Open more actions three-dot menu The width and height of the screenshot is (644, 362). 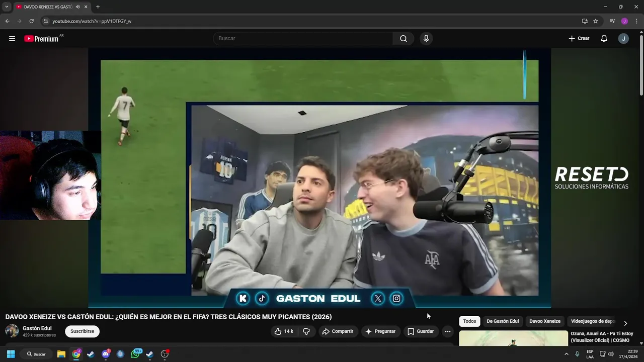click(448, 331)
